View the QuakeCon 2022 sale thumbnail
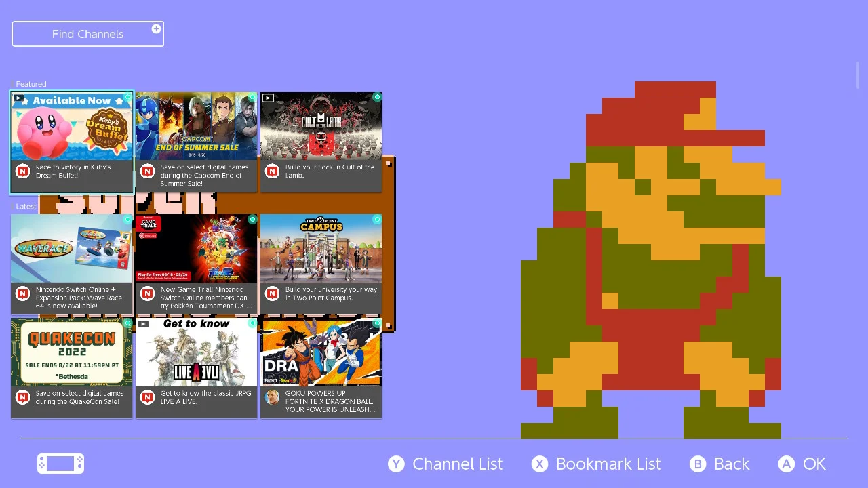This screenshot has width=868, height=488. pos(72,352)
